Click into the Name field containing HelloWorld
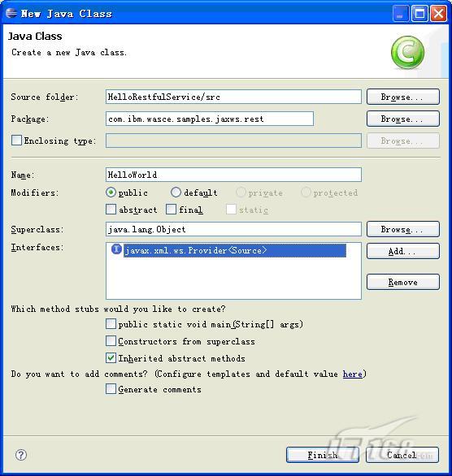 click(233, 175)
